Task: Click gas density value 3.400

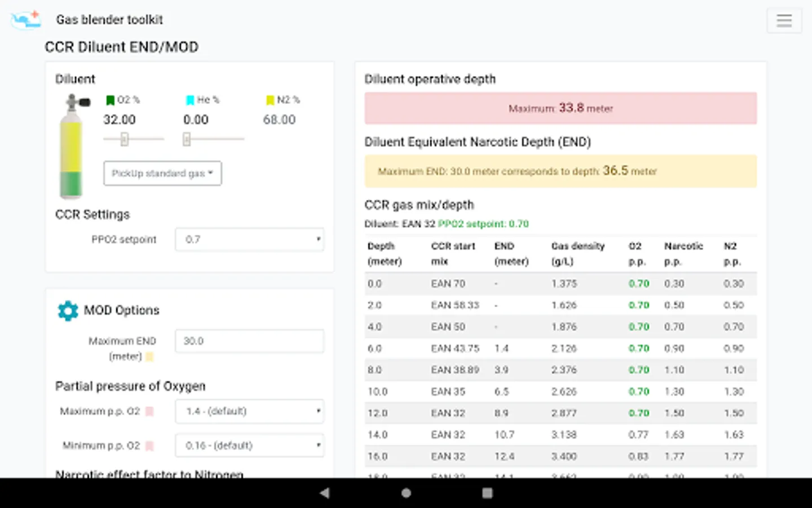Action: [564, 457]
